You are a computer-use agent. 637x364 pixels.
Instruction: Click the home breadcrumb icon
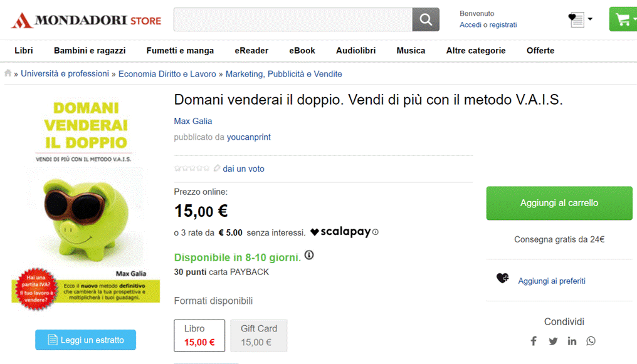pyautogui.click(x=8, y=73)
